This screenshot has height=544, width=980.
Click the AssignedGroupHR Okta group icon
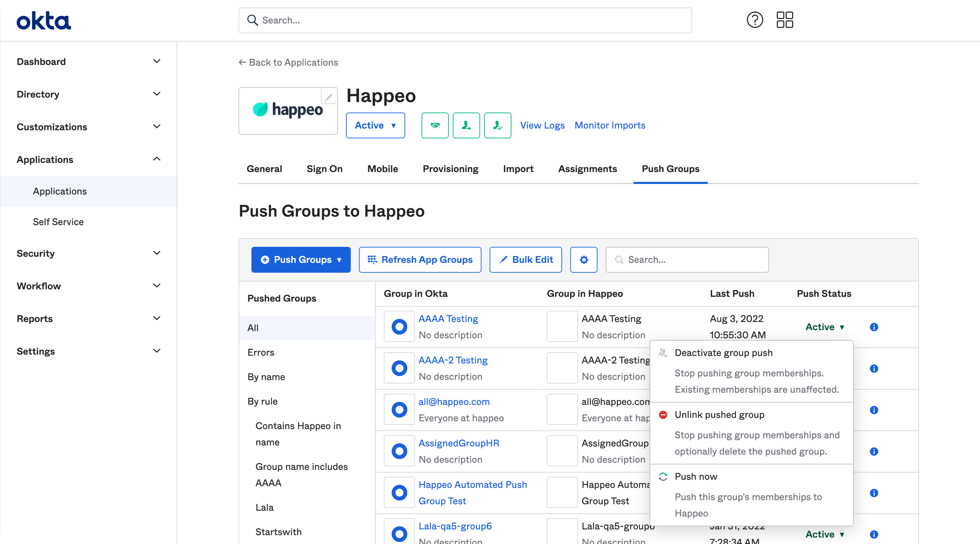coord(399,451)
